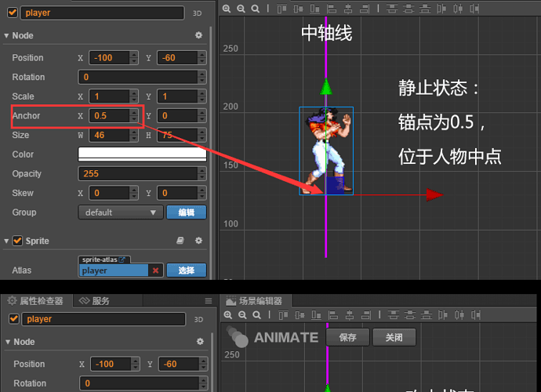The height and width of the screenshot is (392, 541).
Task: Reset zoom in the upper scene toolbar
Action: pos(256,9)
